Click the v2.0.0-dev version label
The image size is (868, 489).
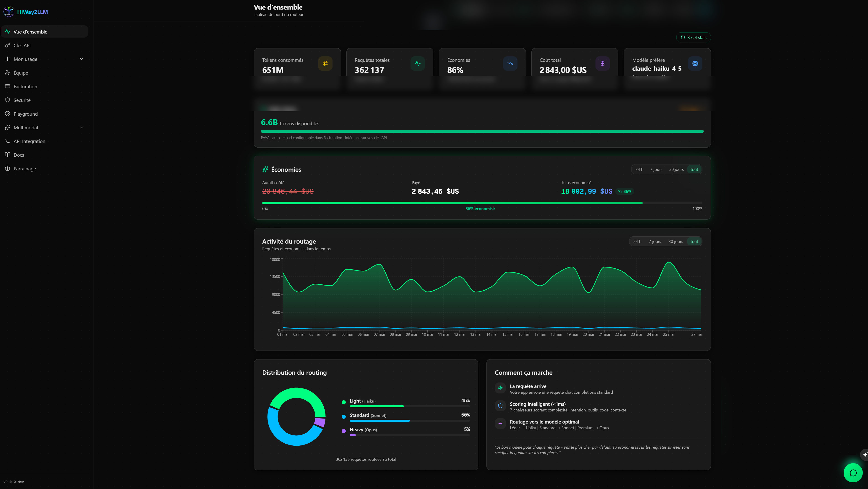pos(14,482)
